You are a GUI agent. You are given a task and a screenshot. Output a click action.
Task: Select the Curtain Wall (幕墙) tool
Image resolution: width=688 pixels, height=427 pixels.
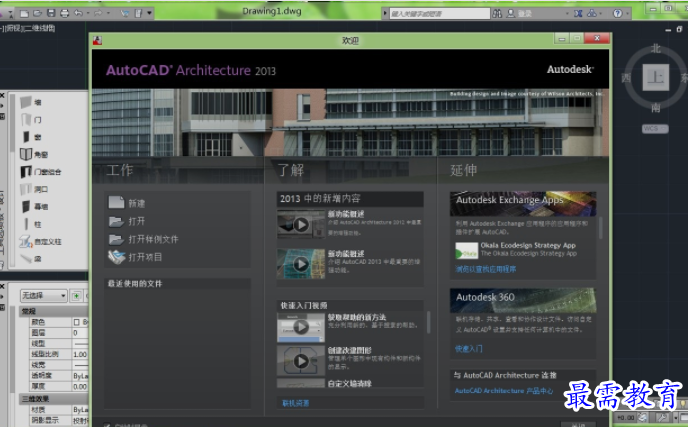click(x=34, y=206)
